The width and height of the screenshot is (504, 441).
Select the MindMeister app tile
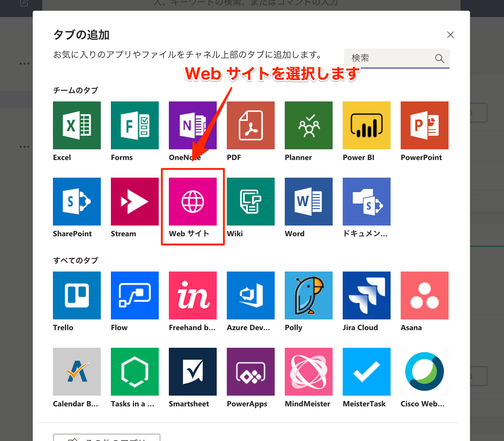309,372
